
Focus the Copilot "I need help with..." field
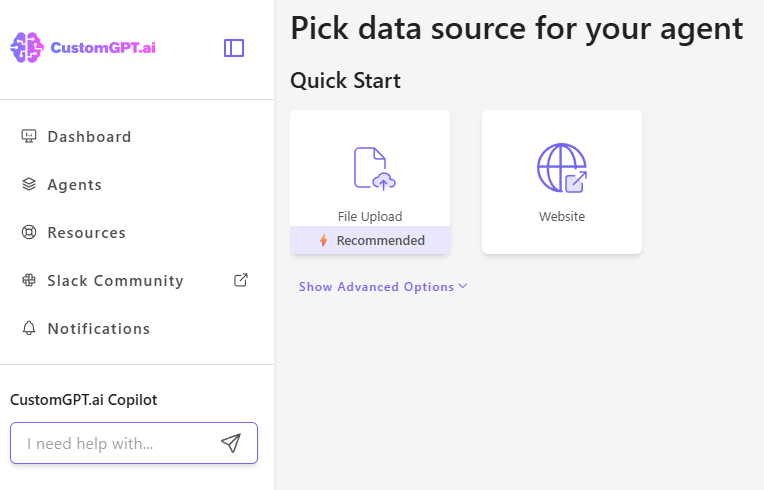pyautogui.click(x=115, y=443)
